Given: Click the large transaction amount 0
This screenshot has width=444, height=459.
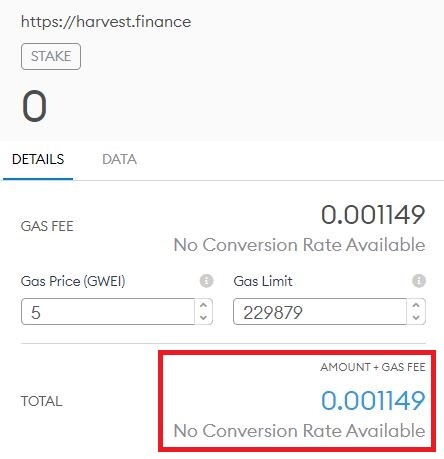Looking at the screenshot, I should [34, 106].
